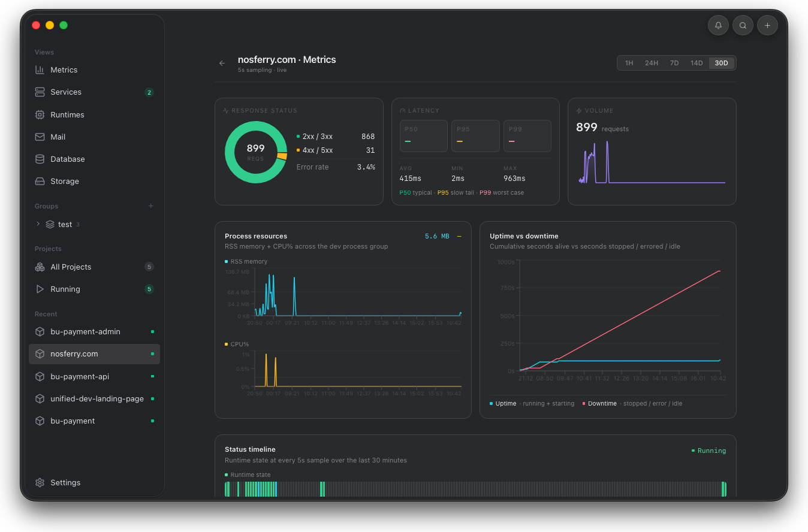Click the Settings gear icon
808x532 pixels.
tap(40, 482)
